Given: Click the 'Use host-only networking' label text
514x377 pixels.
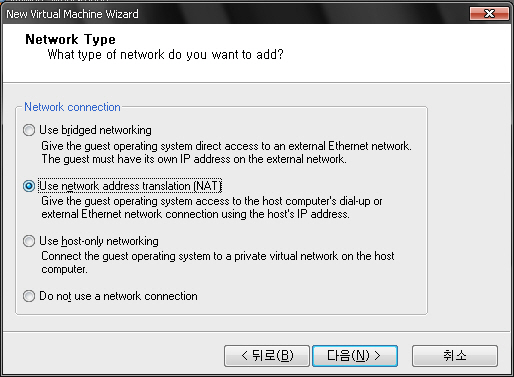Looking at the screenshot, I should pos(99,241).
